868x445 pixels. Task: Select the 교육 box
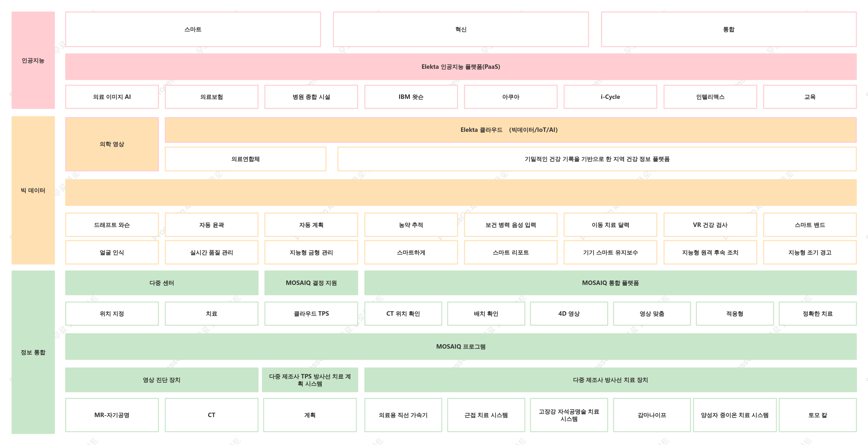click(810, 97)
